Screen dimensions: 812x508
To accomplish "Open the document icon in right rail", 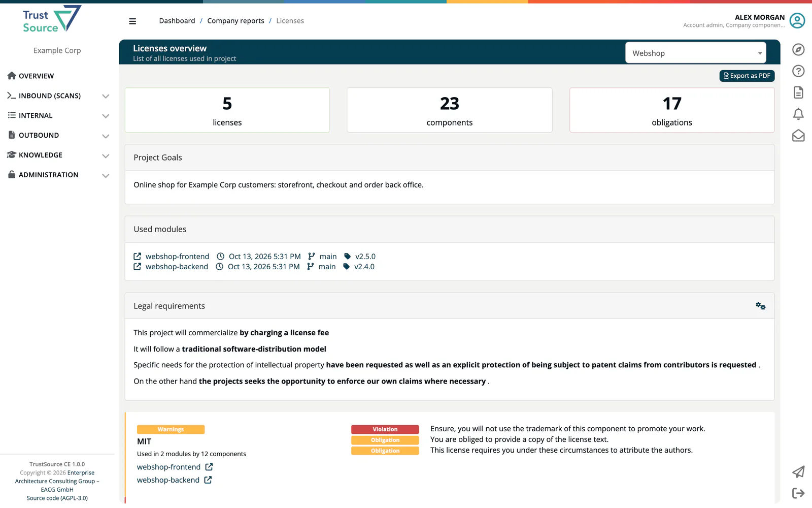I will pos(798,92).
